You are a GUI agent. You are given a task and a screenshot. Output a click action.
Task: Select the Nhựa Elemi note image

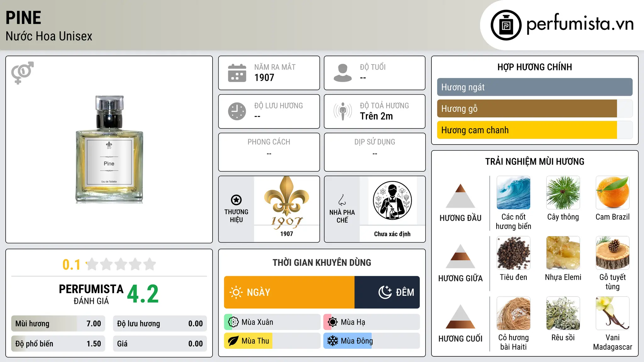point(563,253)
